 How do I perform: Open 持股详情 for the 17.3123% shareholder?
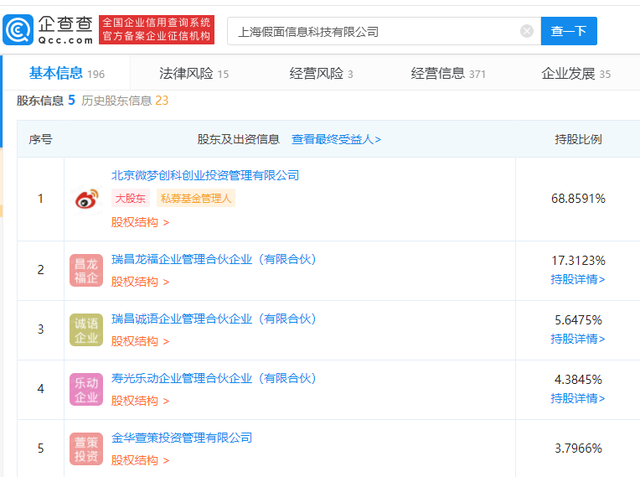[578, 280]
